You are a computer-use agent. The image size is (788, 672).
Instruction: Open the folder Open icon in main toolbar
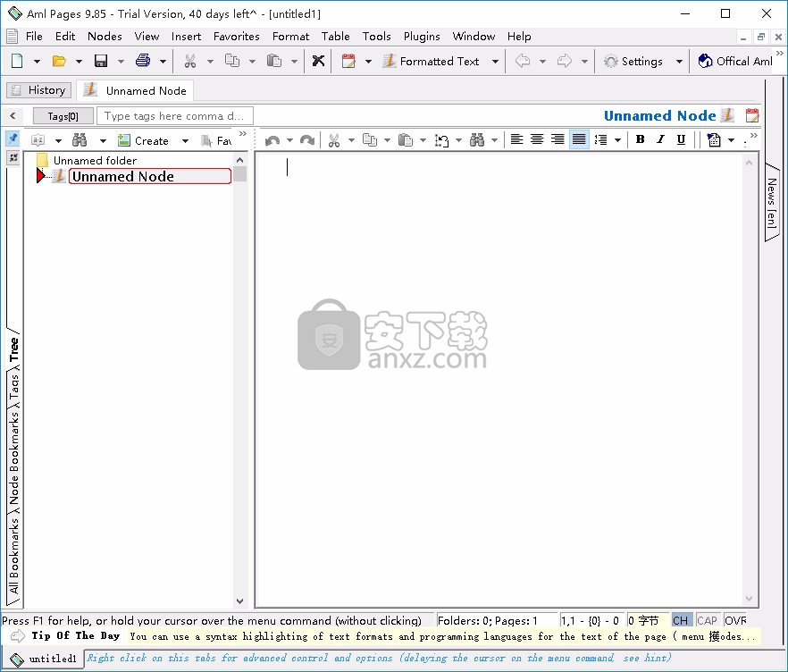point(59,61)
